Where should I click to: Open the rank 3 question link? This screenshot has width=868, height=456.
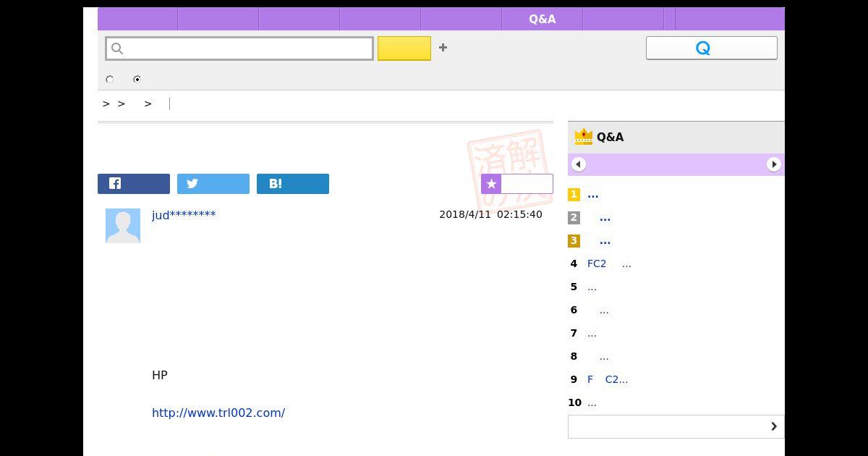point(605,241)
